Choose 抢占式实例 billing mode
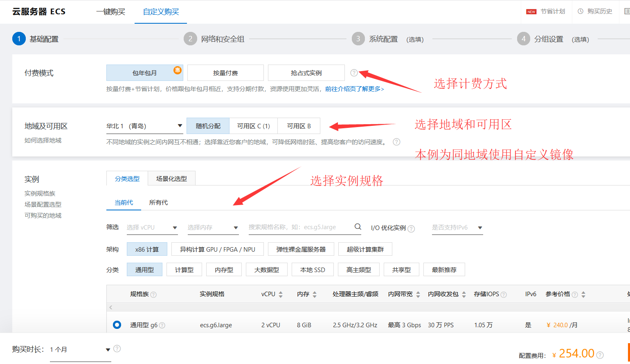Viewport: 630px width, 364px height. pos(306,73)
